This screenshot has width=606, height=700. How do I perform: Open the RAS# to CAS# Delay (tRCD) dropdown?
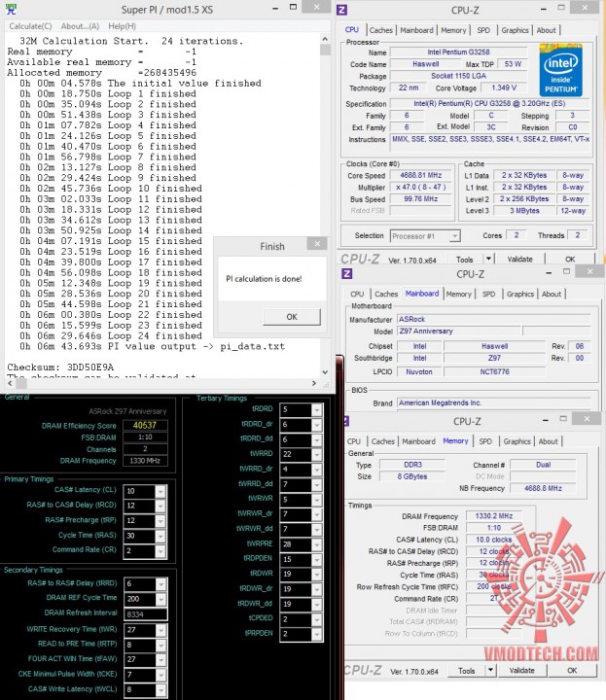pos(160,506)
